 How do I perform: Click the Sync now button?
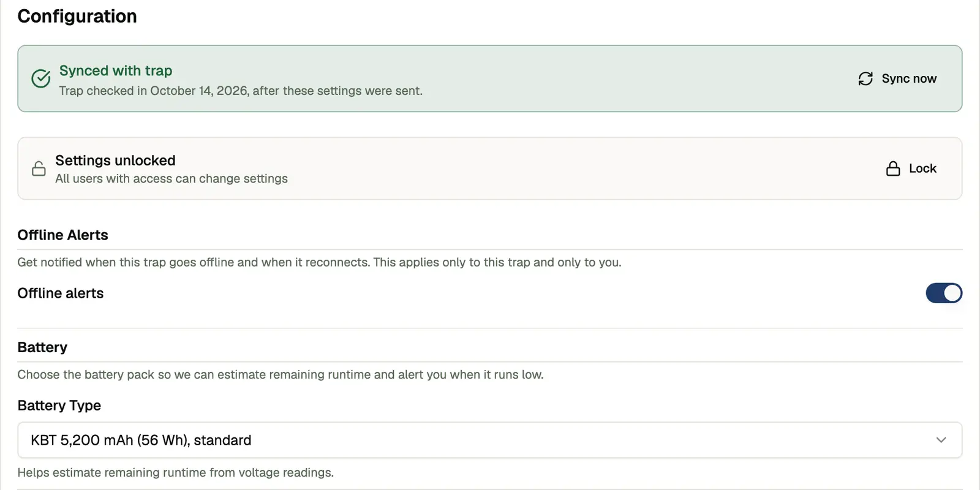[x=897, y=78]
